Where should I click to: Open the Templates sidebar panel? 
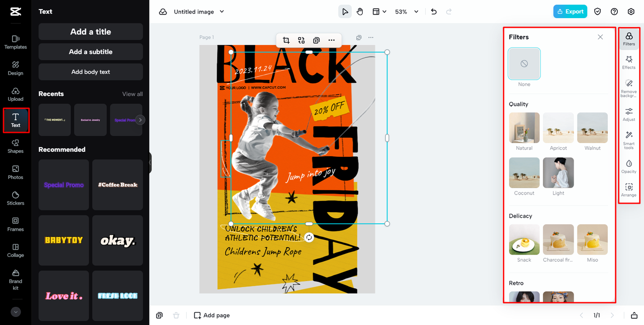16,42
